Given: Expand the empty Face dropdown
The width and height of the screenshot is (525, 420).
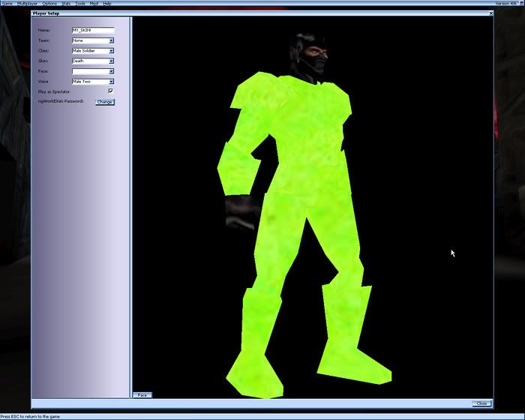Looking at the screenshot, I should click(x=111, y=71).
